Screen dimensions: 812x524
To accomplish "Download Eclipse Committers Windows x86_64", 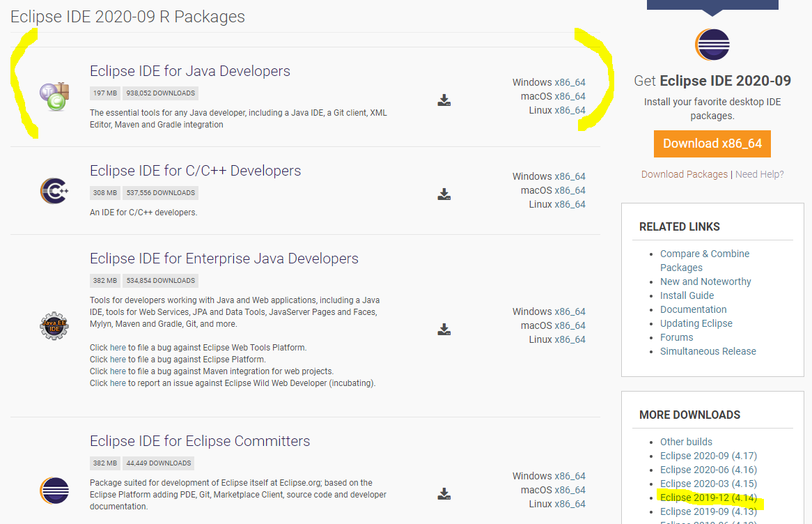I will (x=570, y=476).
